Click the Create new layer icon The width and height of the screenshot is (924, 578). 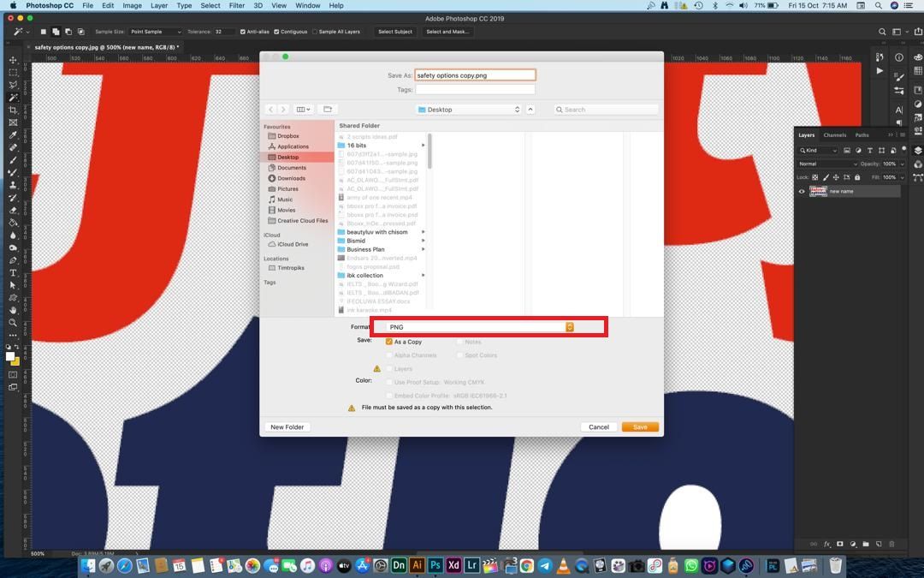[x=879, y=544]
